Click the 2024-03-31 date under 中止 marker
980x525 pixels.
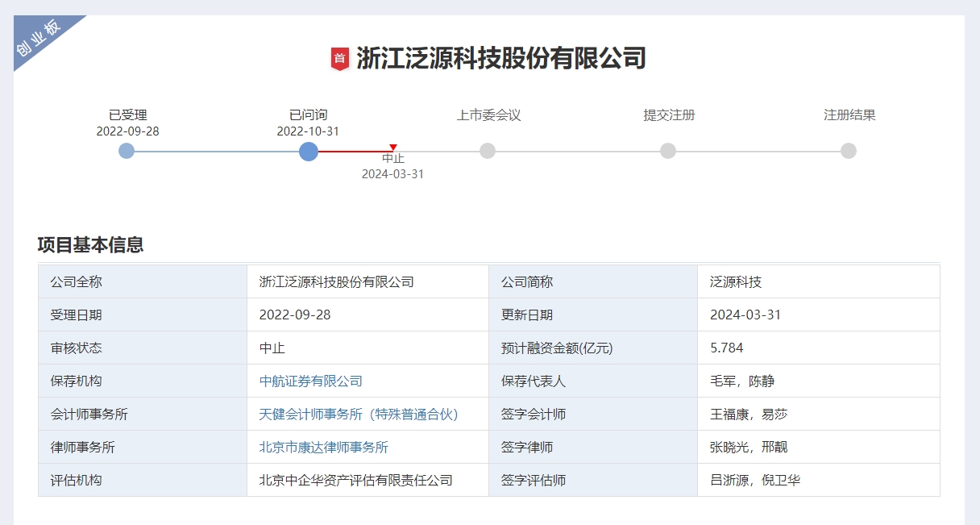(x=393, y=174)
